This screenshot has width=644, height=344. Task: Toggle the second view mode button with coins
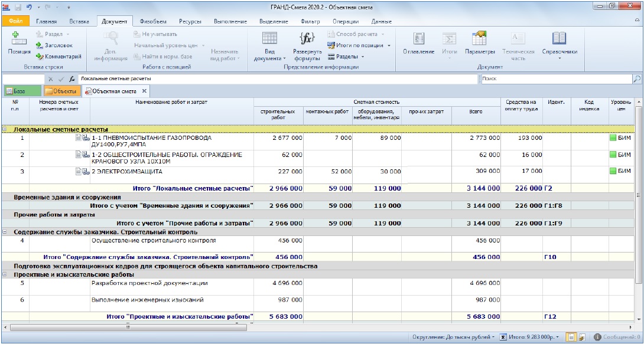click(581, 337)
